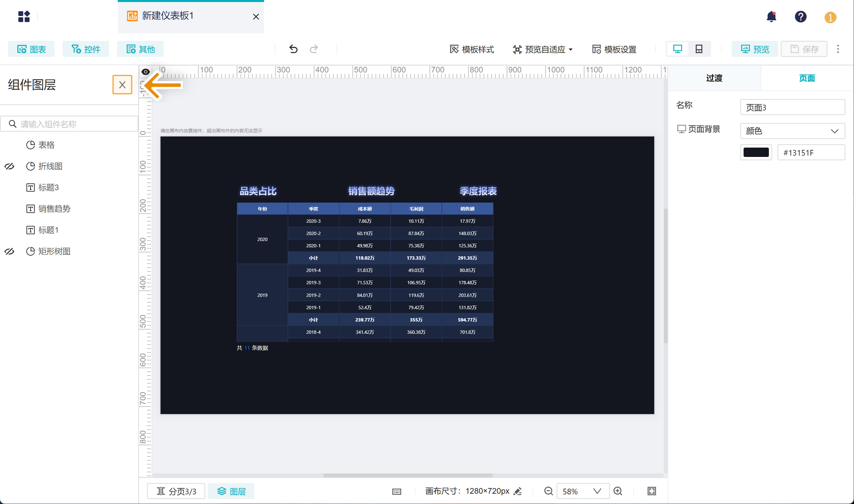Click the undo arrow icon

293,49
